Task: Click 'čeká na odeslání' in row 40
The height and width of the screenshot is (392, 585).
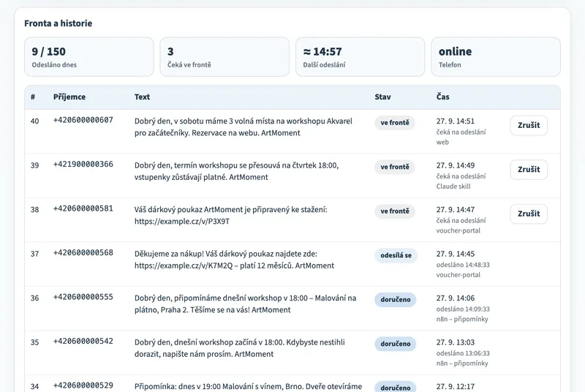Action: pos(461,132)
